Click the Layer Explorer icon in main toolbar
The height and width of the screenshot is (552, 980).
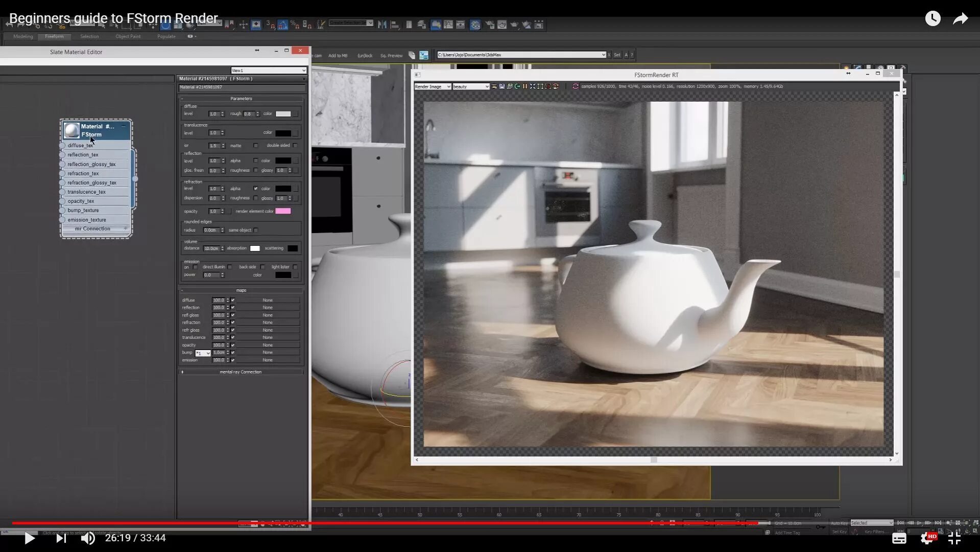421,25
